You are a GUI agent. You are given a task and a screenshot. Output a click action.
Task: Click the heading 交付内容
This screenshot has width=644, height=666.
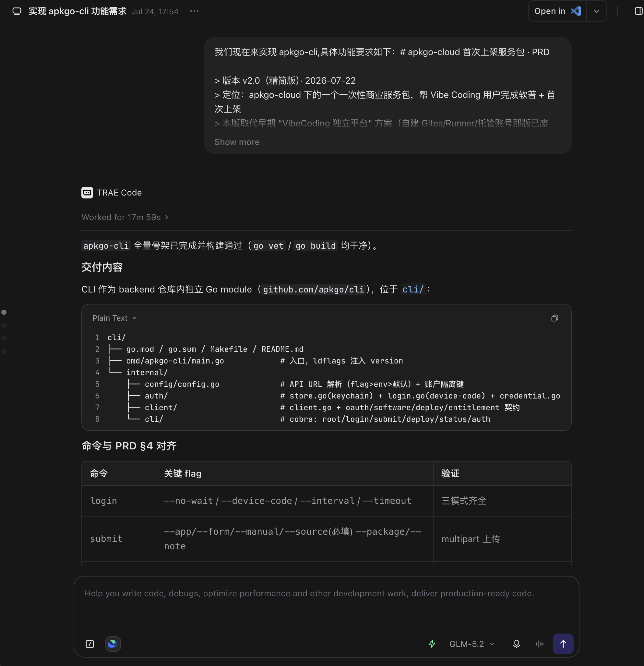point(102,268)
